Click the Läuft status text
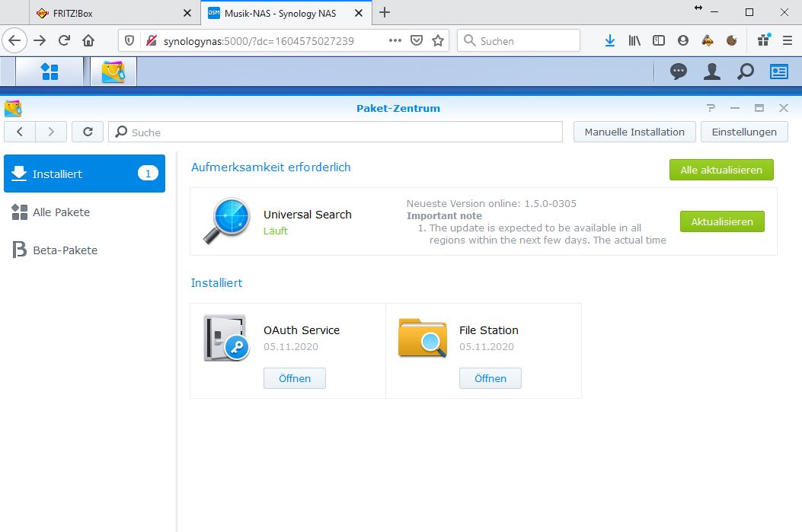Screen dimensions: 802x532 [x=276, y=231]
